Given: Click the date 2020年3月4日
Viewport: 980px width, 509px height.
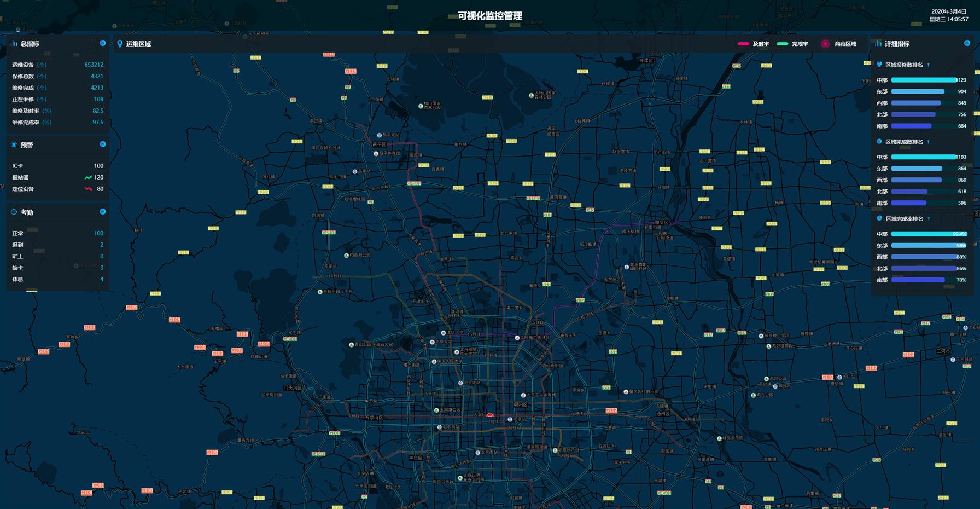Looking at the screenshot, I should coord(949,11).
